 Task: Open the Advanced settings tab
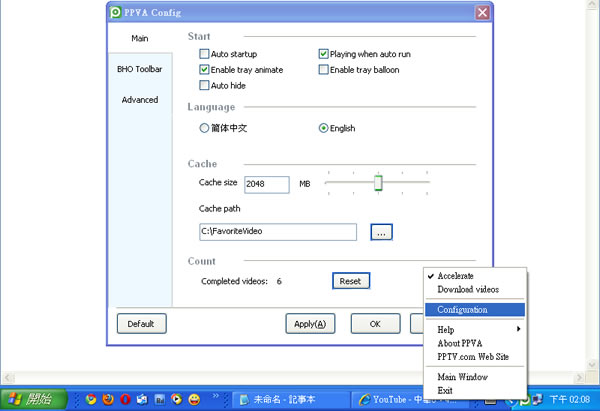[x=140, y=100]
